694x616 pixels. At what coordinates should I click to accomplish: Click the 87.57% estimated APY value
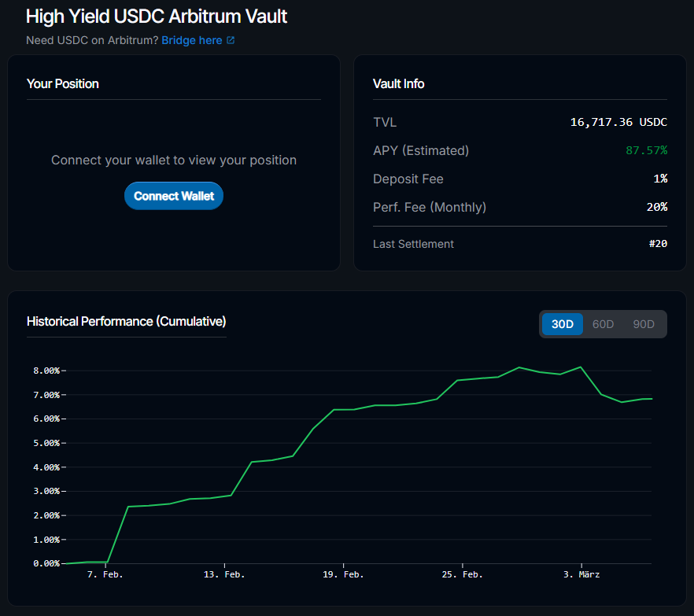point(646,150)
